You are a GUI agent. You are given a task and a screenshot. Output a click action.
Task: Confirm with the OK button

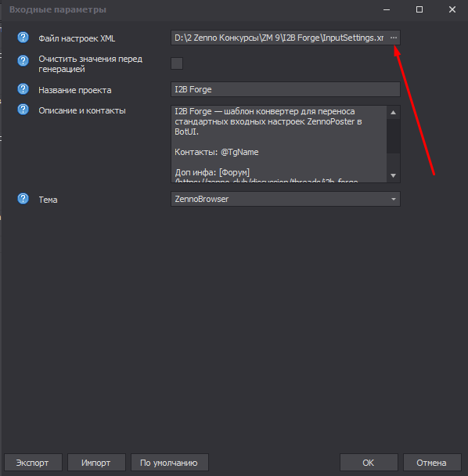click(x=369, y=463)
